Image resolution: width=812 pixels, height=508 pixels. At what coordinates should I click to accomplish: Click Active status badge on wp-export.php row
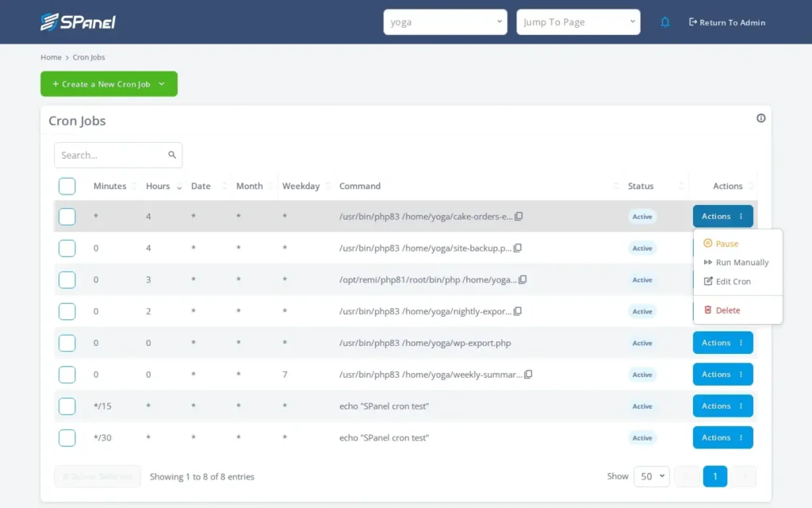click(x=642, y=343)
